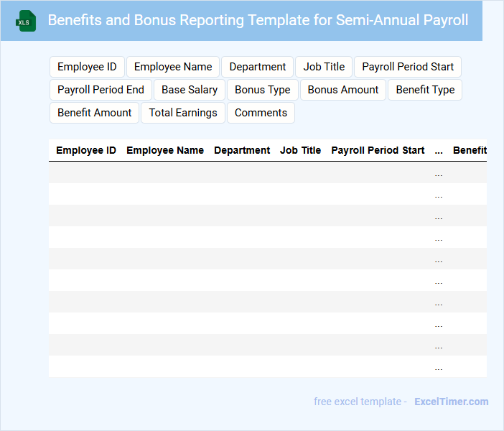This screenshot has width=504, height=431.
Task: Click the Base Salary tag
Action: (x=190, y=90)
